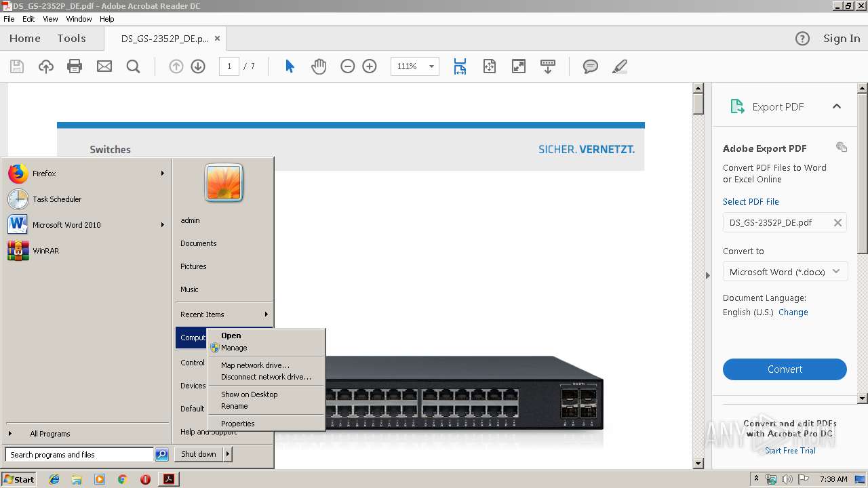Select the highlighter pen tool
This screenshot has width=868, height=488.
619,66
